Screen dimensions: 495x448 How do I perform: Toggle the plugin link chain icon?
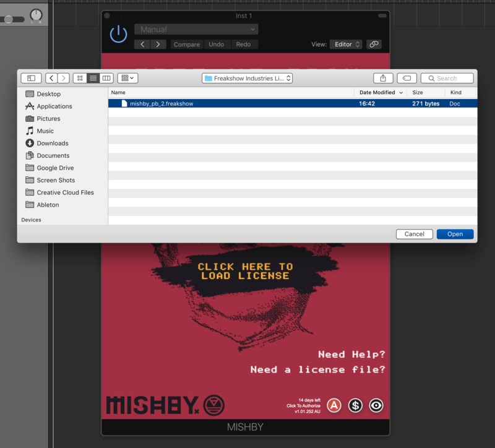click(x=374, y=44)
